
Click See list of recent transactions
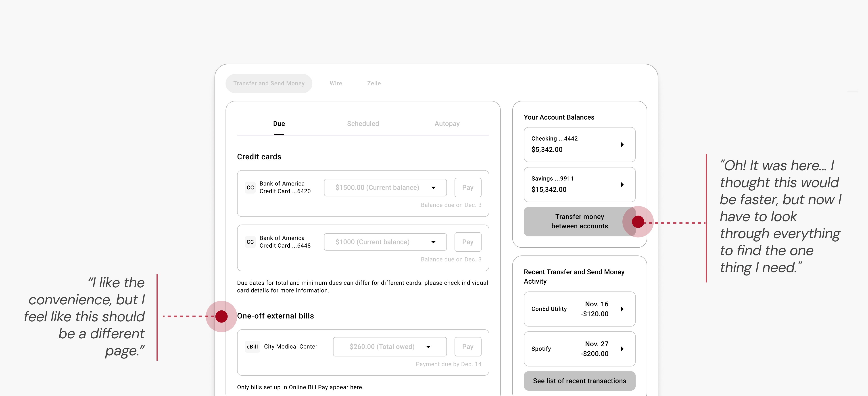point(579,381)
